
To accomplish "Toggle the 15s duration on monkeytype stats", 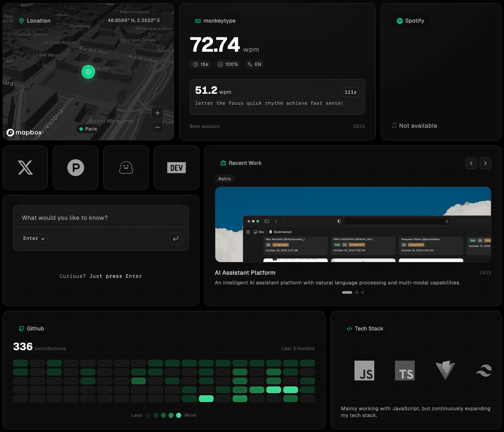I will [x=200, y=64].
